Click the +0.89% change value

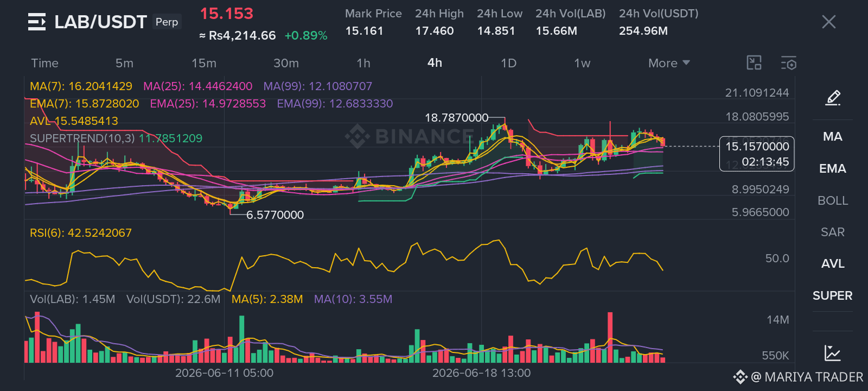[x=306, y=36]
